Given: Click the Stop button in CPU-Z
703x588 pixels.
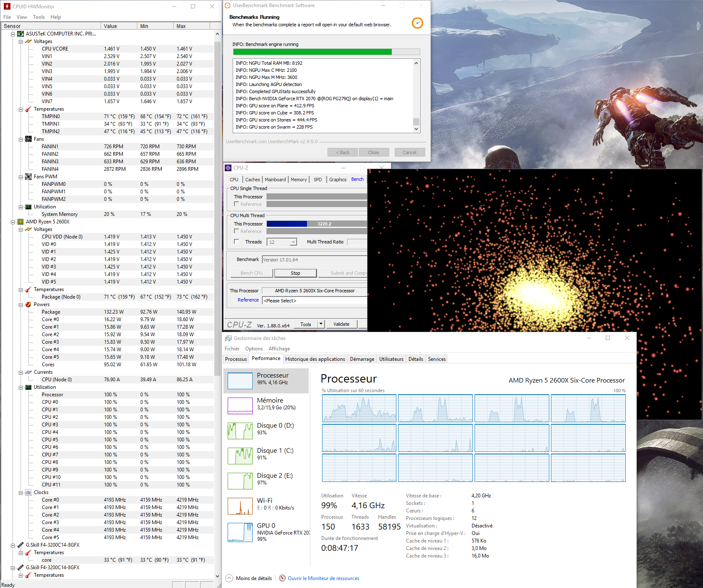Looking at the screenshot, I should (295, 273).
